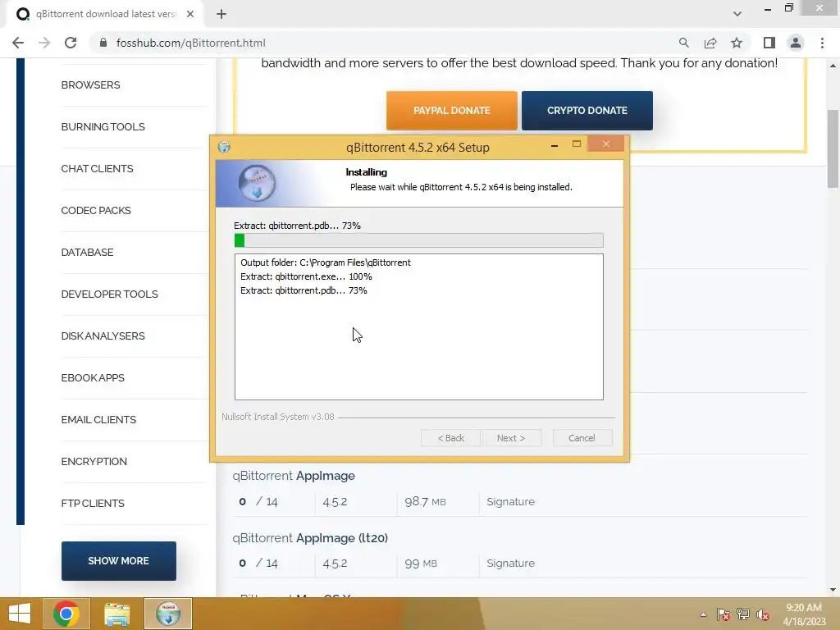Select qBittorrent installer taskbar icon
The height and width of the screenshot is (630, 840).
[x=168, y=614]
